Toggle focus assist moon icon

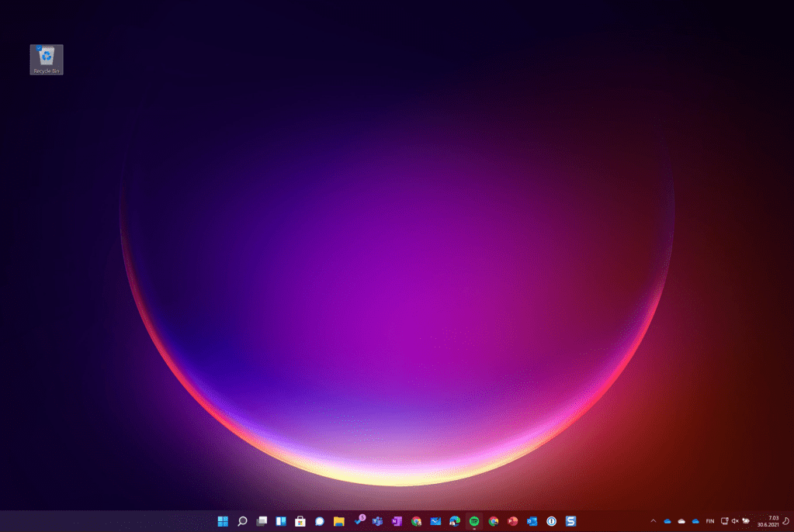pos(786,521)
